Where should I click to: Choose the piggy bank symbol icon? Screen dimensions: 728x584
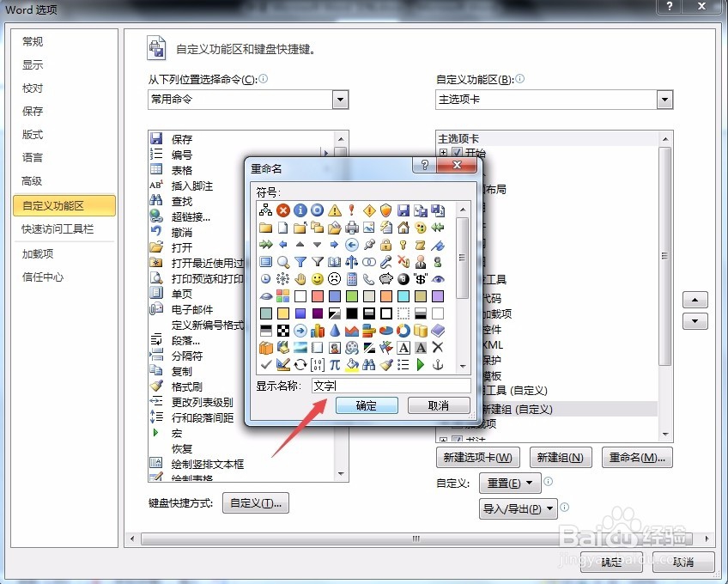point(386,279)
